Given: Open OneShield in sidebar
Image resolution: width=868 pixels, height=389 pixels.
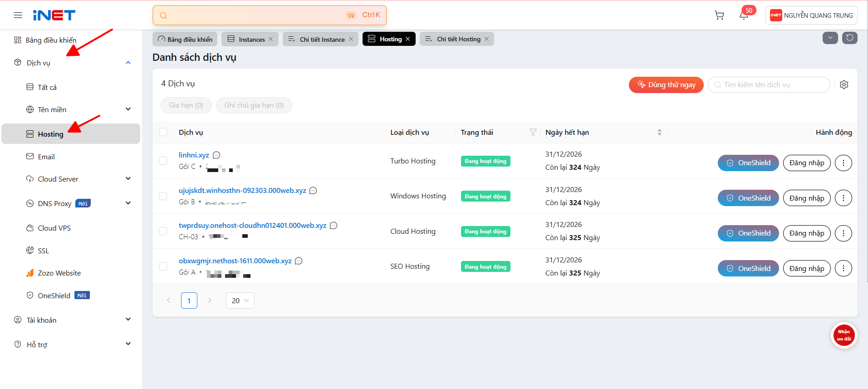Looking at the screenshot, I should click(54, 295).
